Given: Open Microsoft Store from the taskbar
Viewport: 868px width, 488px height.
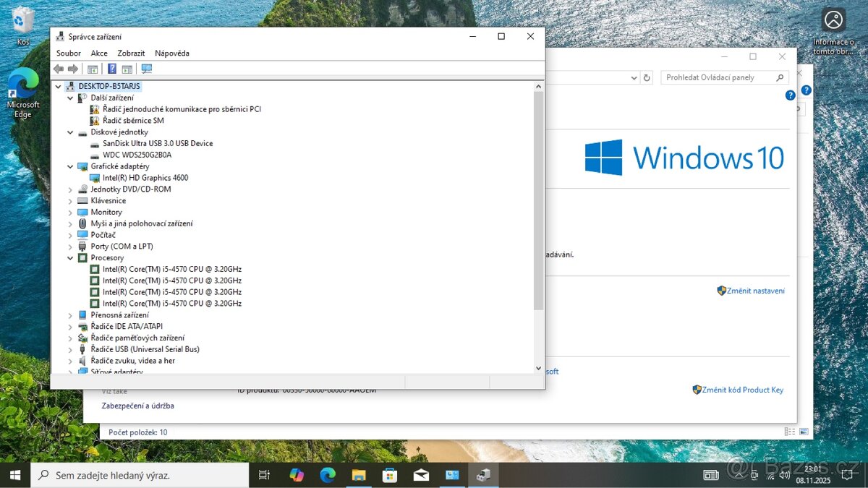Looking at the screenshot, I should (x=389, y=475).
